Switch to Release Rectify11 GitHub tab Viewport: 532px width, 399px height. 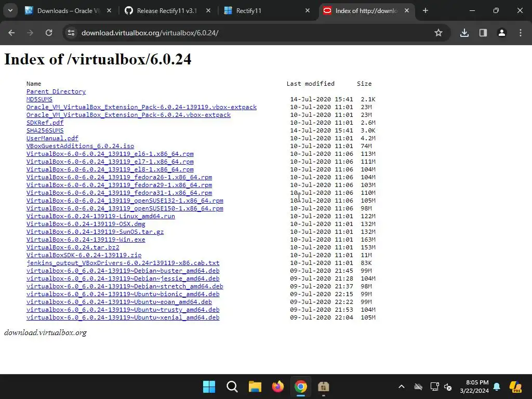click(x=167, y=10)
